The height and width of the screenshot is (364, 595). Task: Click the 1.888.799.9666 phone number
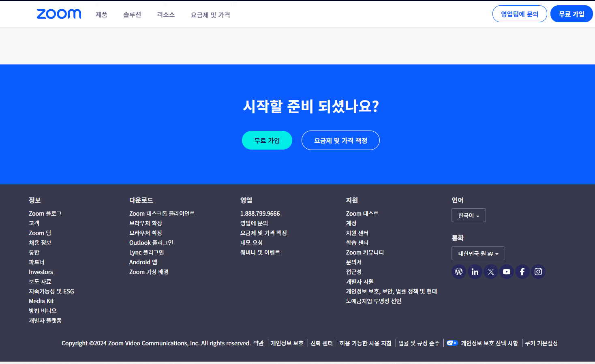click(260, 213)
